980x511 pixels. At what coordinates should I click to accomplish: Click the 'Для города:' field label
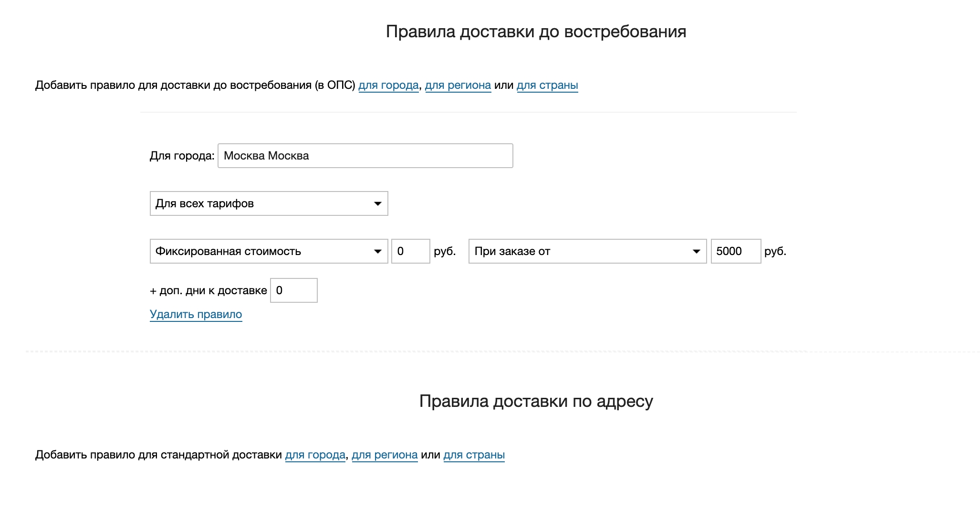click(x=182, y=156)
